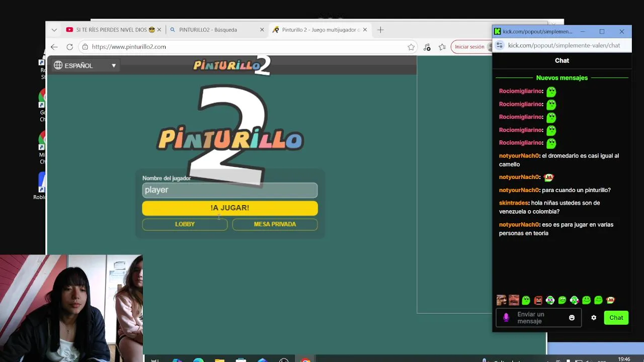Add page to favorites with star icon
This screenshot has height=362, width=644.
click(411, 47)
